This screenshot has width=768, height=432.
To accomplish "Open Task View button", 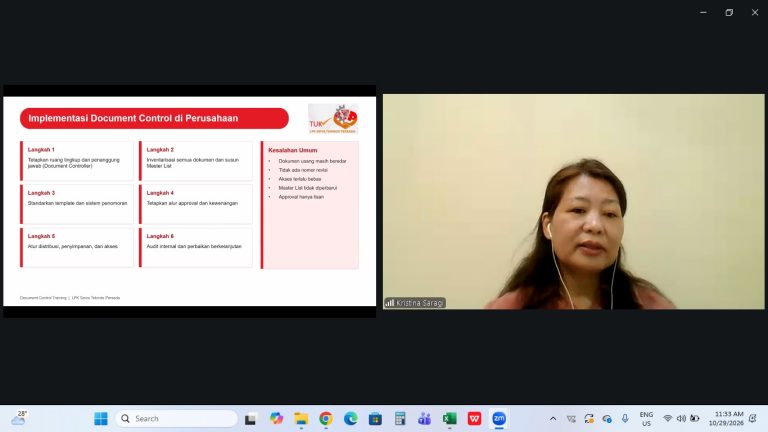I will (x=251, y=419).
